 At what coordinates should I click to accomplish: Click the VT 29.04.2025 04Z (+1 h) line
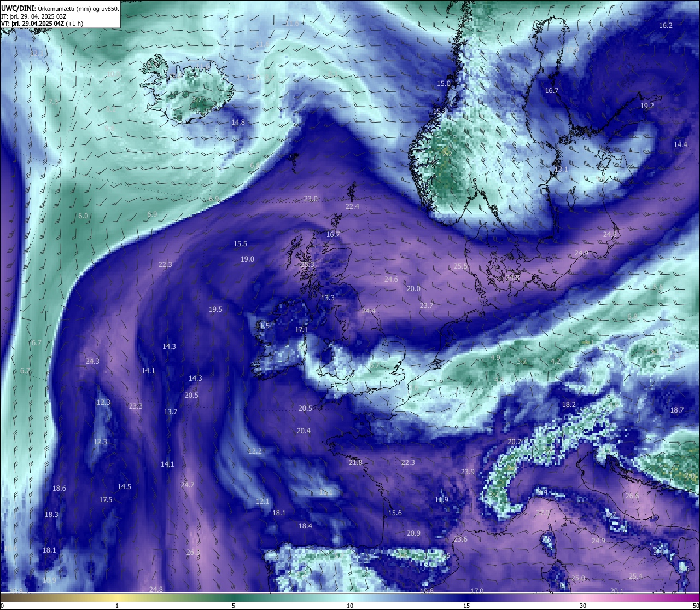pyautogui.click(x=42, y=24)
